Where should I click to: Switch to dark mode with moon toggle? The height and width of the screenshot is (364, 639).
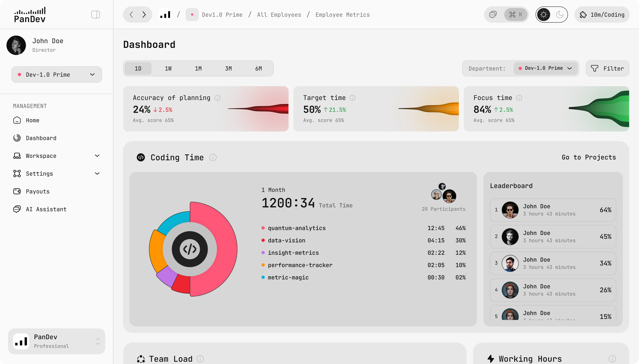560,14
